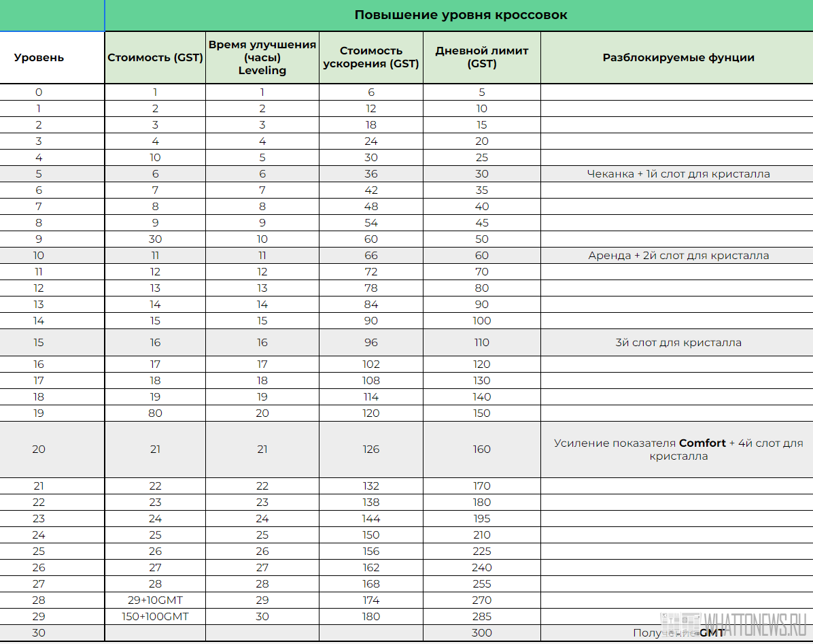
Task: Select the cost cell "30" for level 9
Action: (155, 239)
